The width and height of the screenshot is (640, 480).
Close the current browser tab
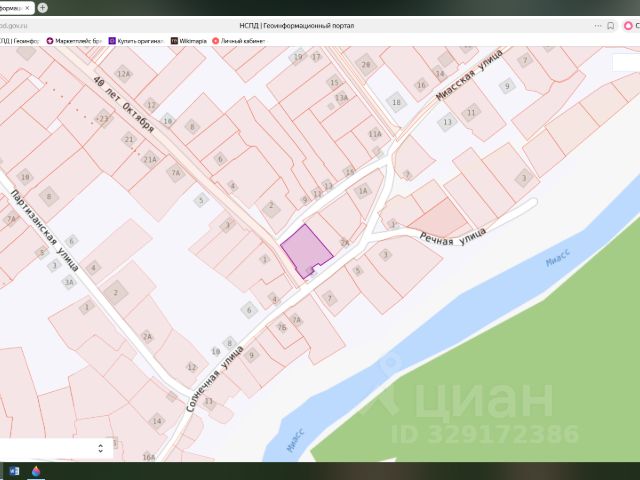click(x=27, y=8)
